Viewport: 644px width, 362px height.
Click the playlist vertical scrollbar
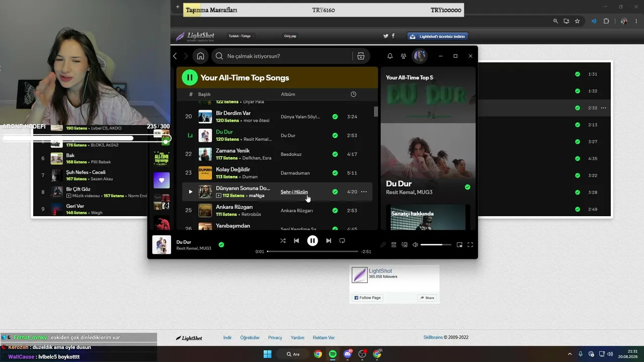click(x=375, y=112)
